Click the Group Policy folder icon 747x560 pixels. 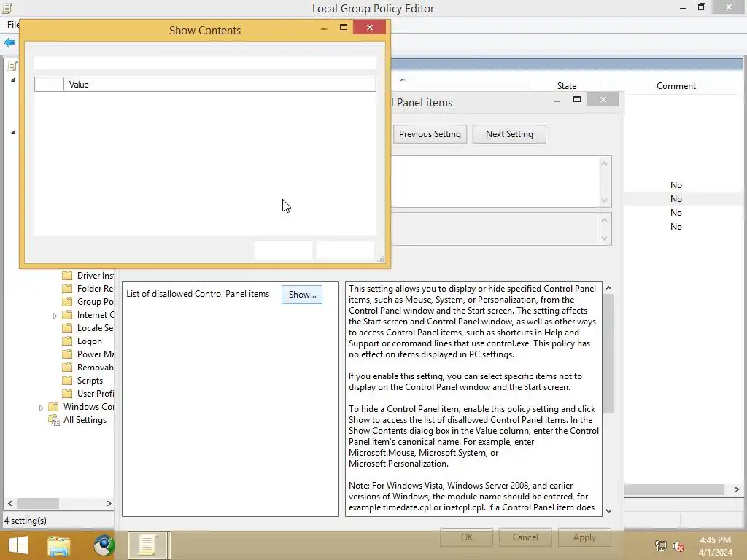[67, 302]
